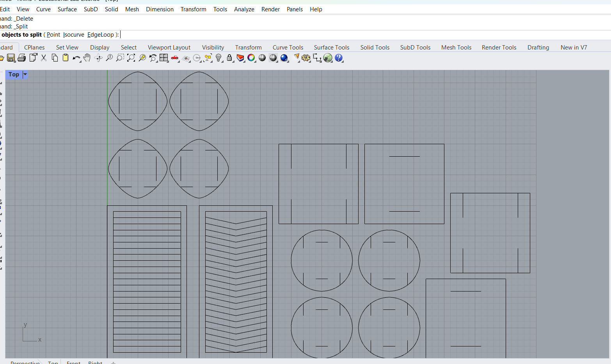Toggle the shaded viewport sphere icon
Viewport: 611px width, 364px height.
pyautogui.click(x=262, y=58)
